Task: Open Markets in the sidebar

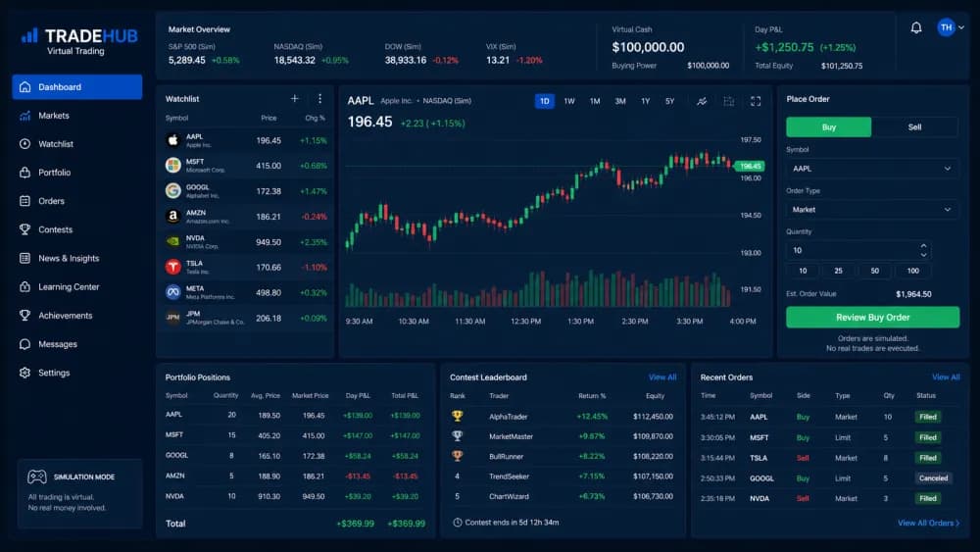Action: pos(76,116)
